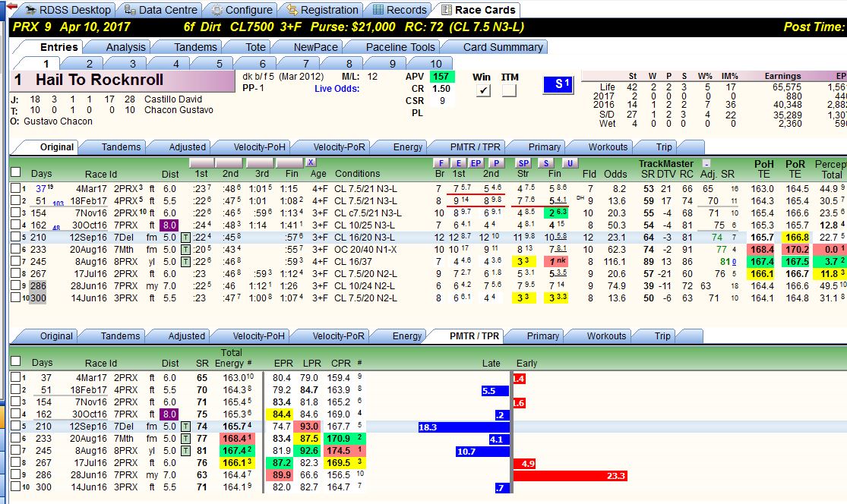The width and height of the screenshot is (847, 504).
Task: Click trainer name Chacon Gustavo
Action: point(179,110)
